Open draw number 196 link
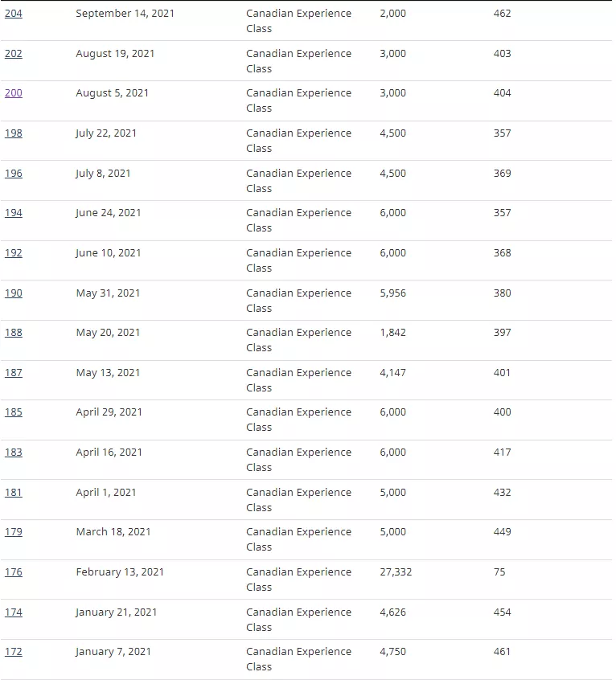616x680 pixels. pyautogui.click(x=14, y=174)
